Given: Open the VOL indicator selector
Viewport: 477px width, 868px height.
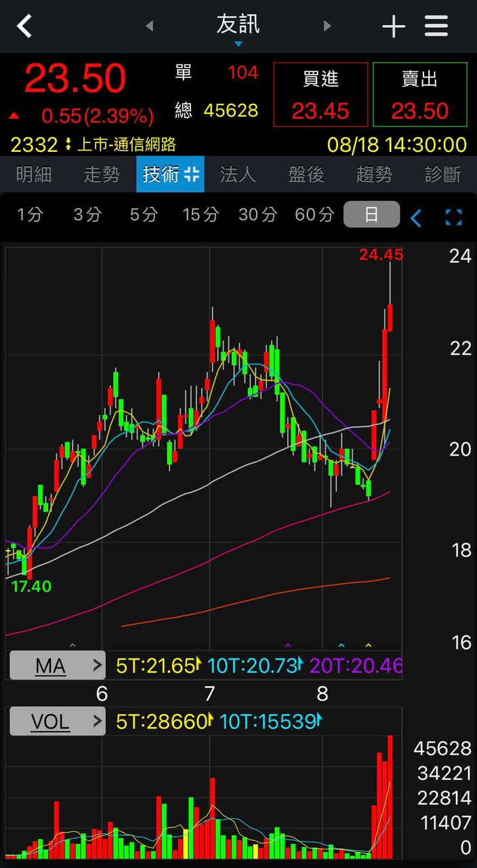Looking at the screenshot, I should pyautogui.click(x=58, y=722).
